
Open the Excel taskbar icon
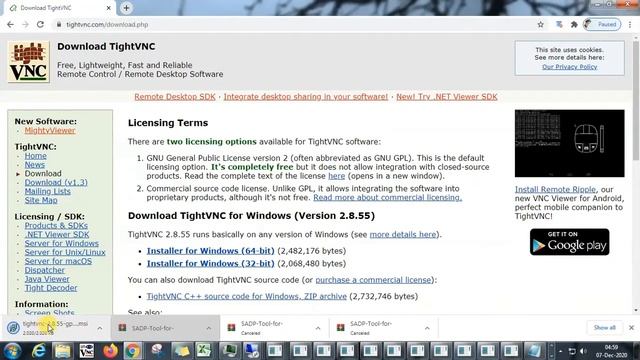pyautogui.click(x=204, y=351)
